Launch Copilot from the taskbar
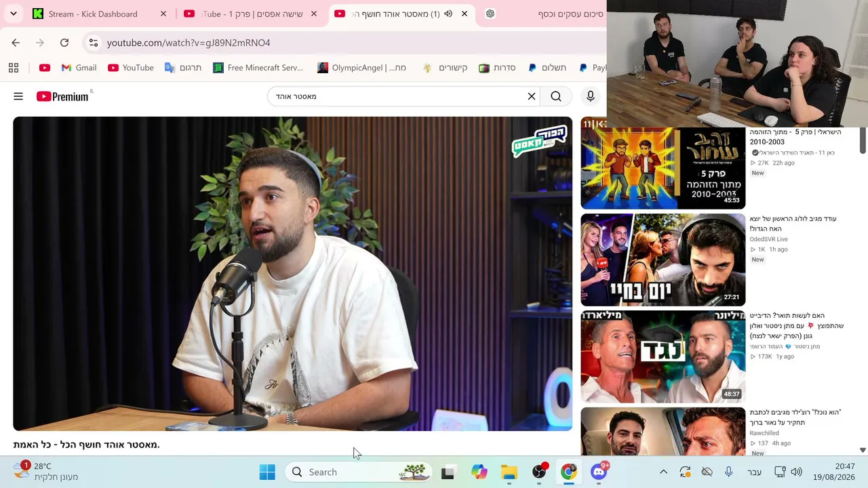This screenshot has width=868, height=488. point(479,472)
